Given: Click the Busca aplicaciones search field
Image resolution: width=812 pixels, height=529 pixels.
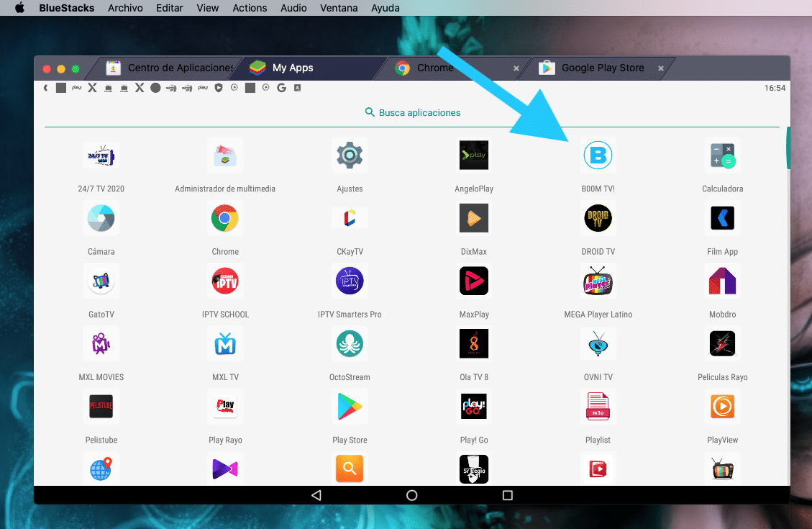Looking at the screenshot, I should [x=412, y=112].
